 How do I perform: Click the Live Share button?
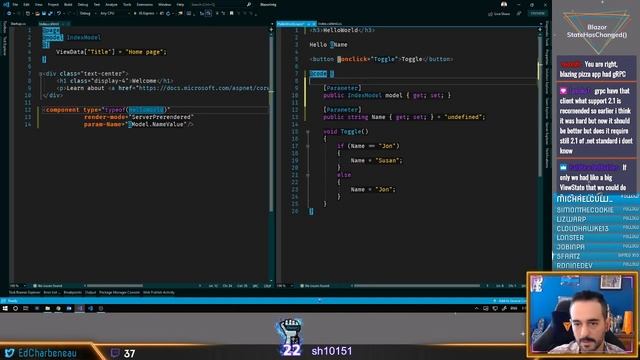(x=499, y=14)
